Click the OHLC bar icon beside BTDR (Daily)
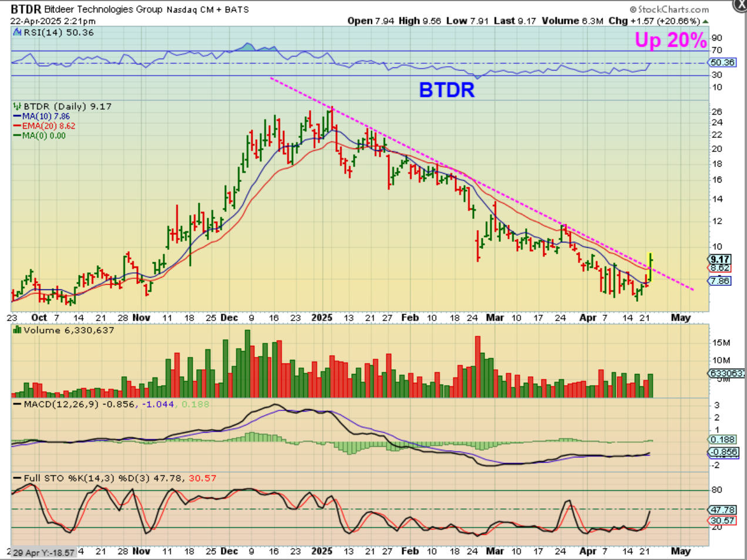747x560 pixels. 17,107
